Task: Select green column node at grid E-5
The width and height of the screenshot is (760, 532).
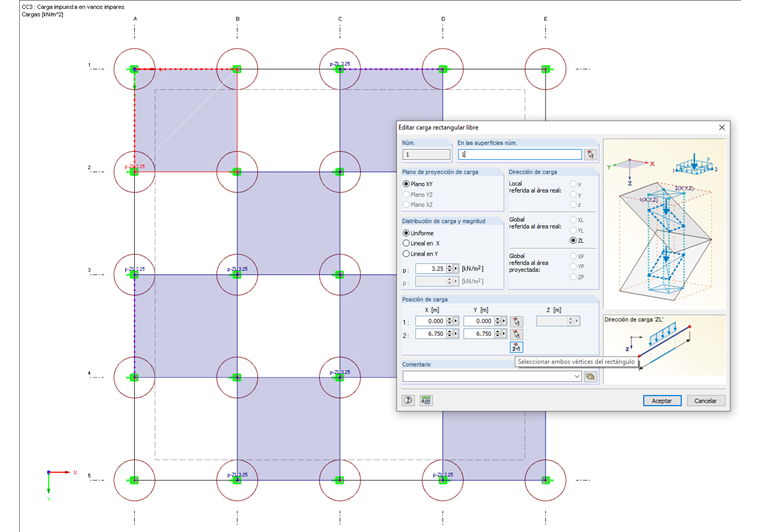Action: pos(545,480)
